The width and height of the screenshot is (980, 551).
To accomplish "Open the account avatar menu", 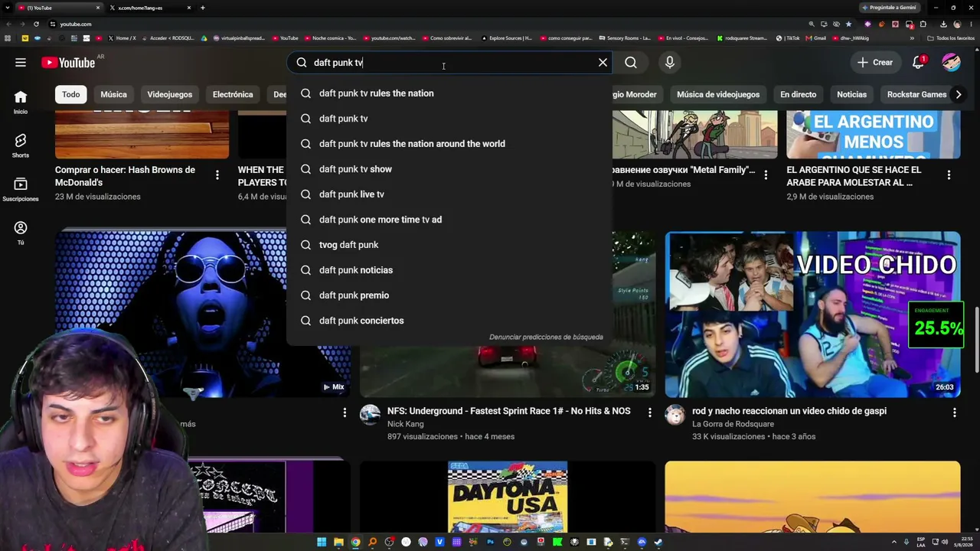I will point(951,63).
